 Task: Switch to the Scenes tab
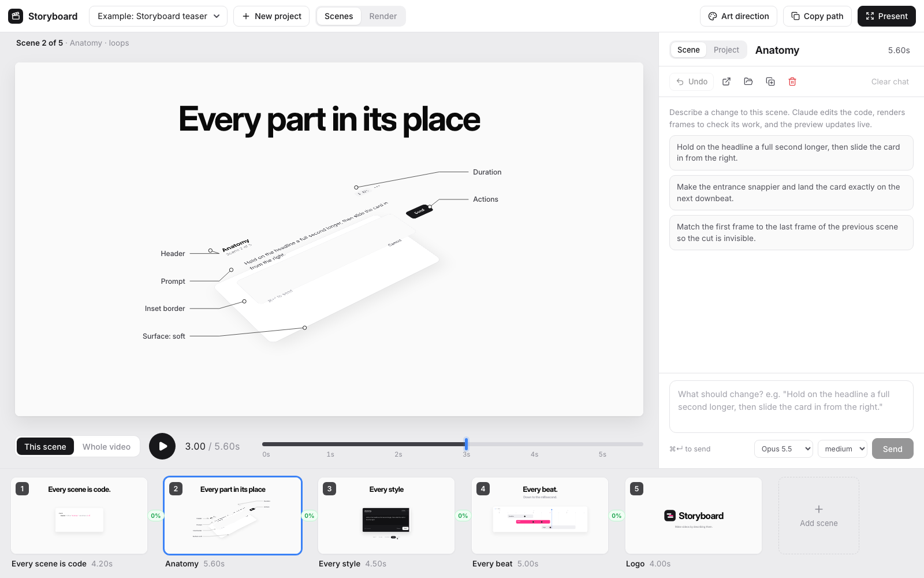338,16
